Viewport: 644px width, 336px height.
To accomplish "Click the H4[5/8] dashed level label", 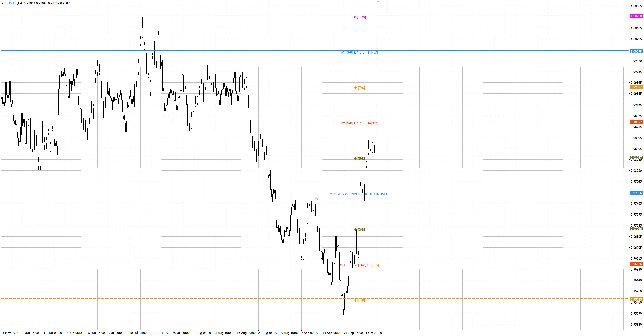I will pyautogui.click(x=359, y=159).
